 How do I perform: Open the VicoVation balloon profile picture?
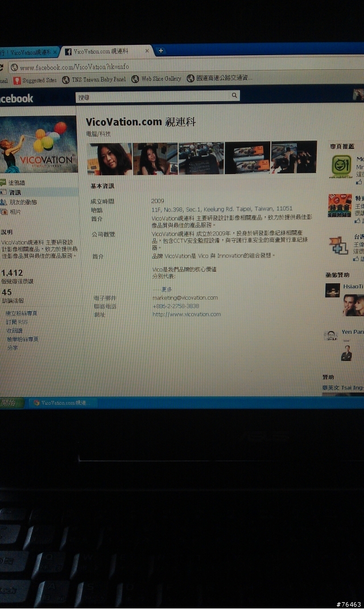point(39,144)
